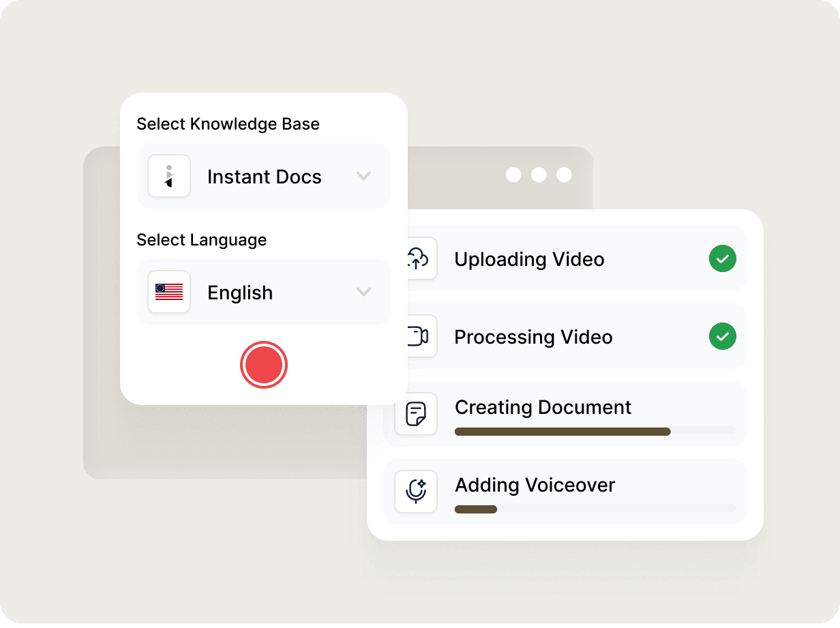Click the Adding Voiceover task row

(565, 491)
